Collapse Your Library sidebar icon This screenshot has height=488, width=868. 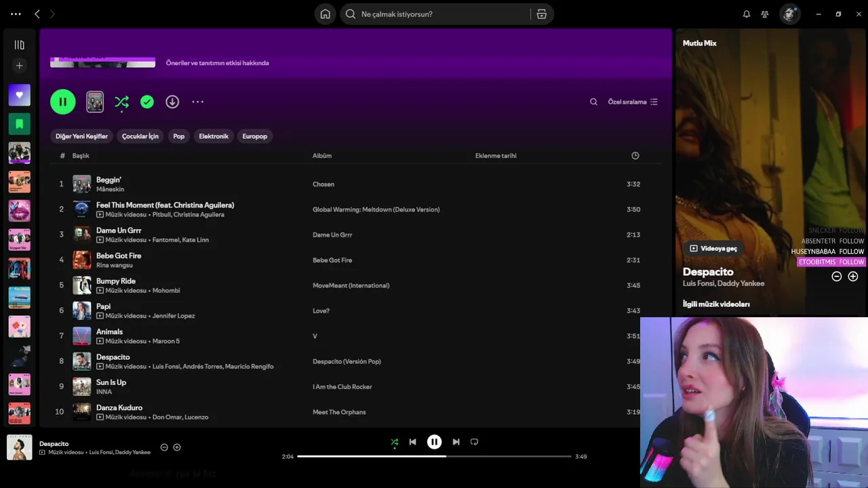[19, 45]
